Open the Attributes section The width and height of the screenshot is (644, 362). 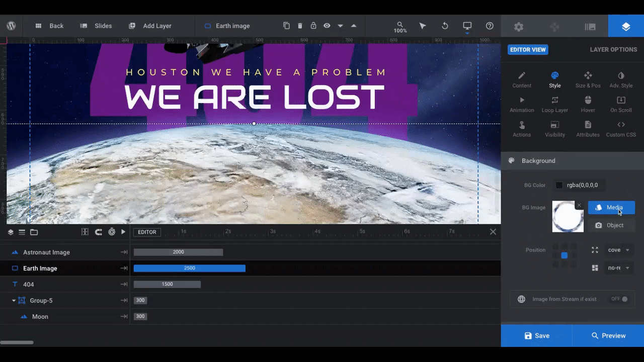pos(588,129)
